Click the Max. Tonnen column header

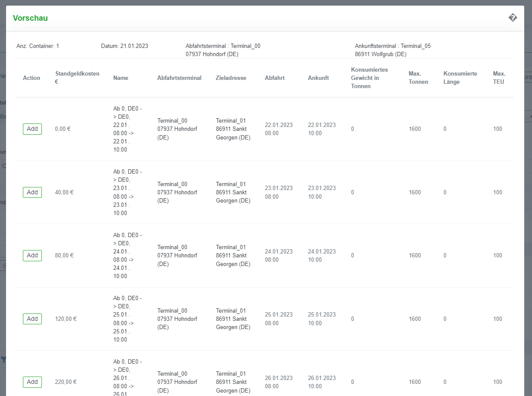(x=418, y=78)
